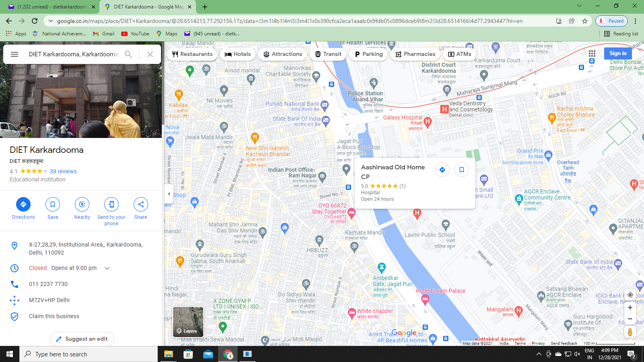This screenshot has width=644, height=362.
Task: Expand the opening hours chevron
Action: [x=107, y=268]
